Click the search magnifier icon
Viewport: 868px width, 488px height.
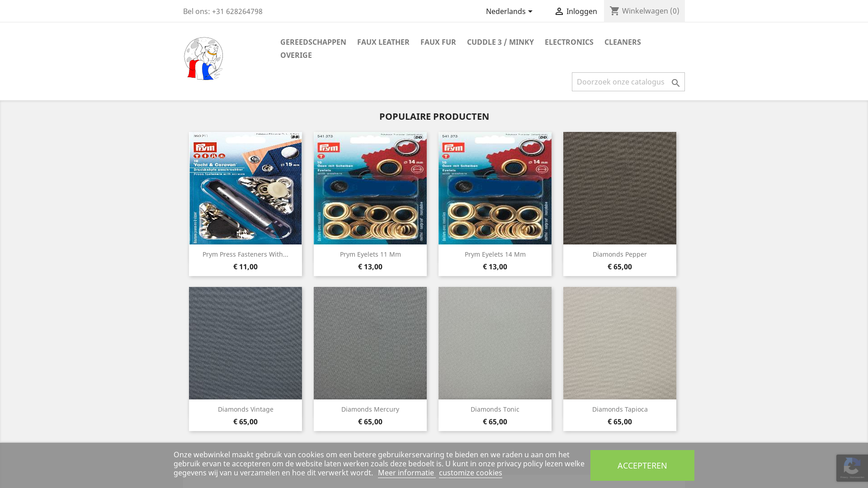[x=675, y=83]
